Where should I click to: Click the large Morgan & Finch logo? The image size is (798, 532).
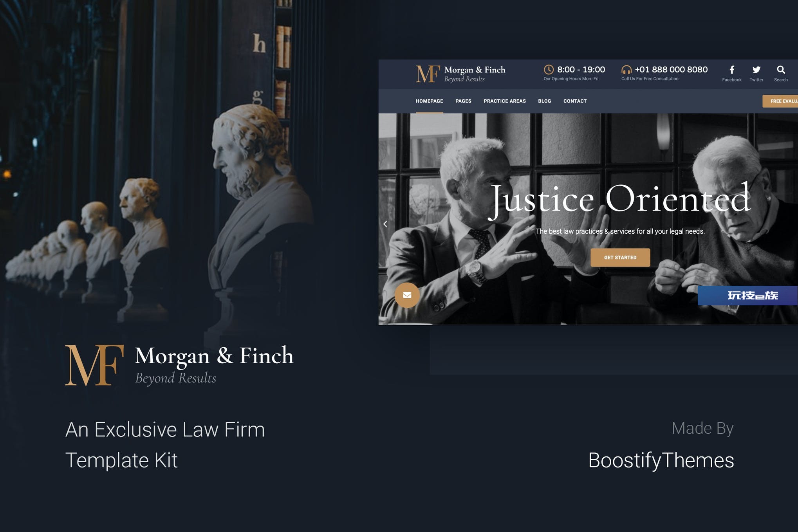pos(179,365)
